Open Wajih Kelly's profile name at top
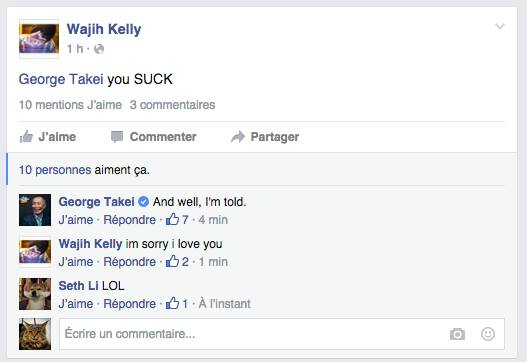 coord(104,29)
